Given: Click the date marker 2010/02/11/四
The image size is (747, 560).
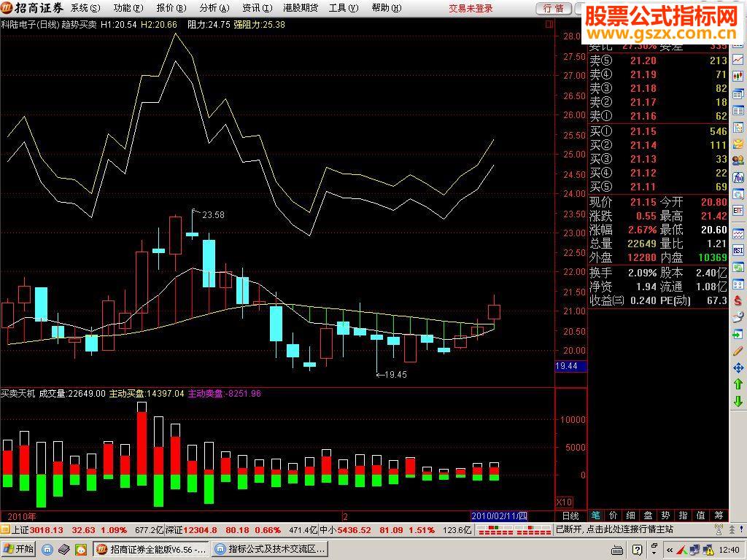Looking at the screenshot, I should [499, 516].
